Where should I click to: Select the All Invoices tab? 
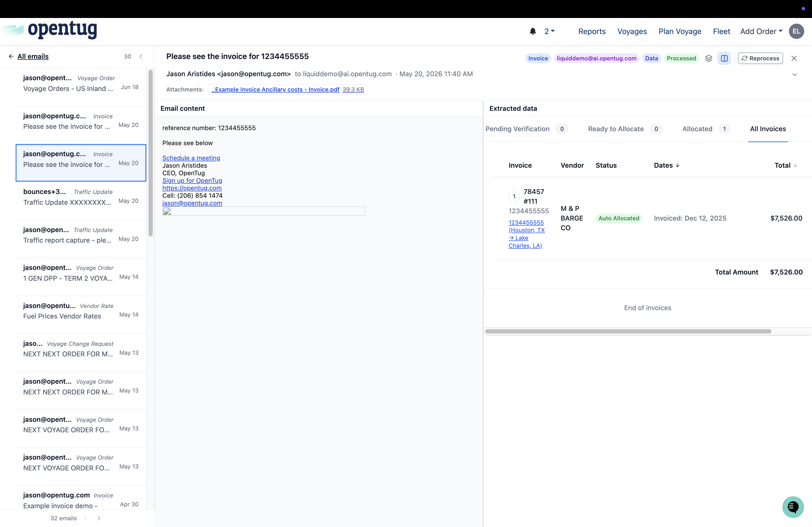pyautogui.click(x=768, y=129)
